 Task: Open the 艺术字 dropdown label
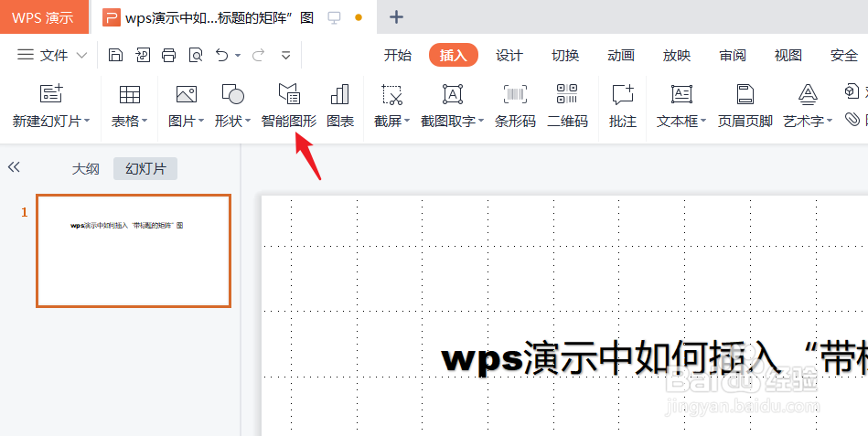pyautogui.click(x=809, y=122)
